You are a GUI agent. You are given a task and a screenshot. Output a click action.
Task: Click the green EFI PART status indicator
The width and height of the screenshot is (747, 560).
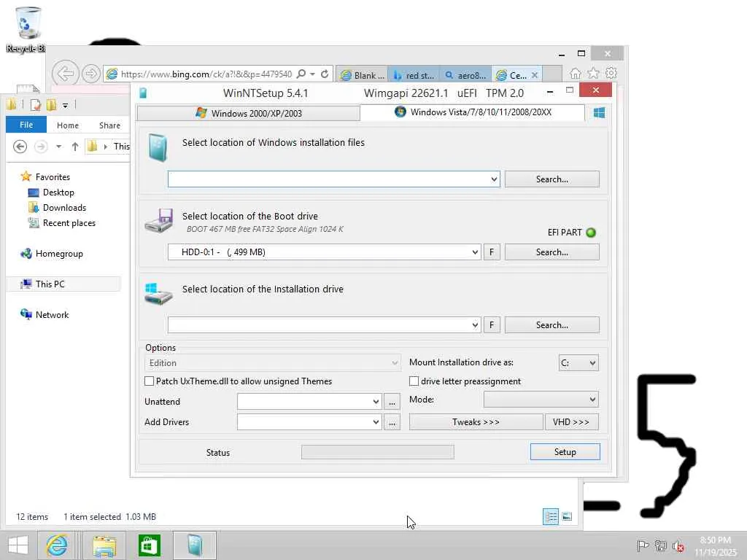point(591,233)
